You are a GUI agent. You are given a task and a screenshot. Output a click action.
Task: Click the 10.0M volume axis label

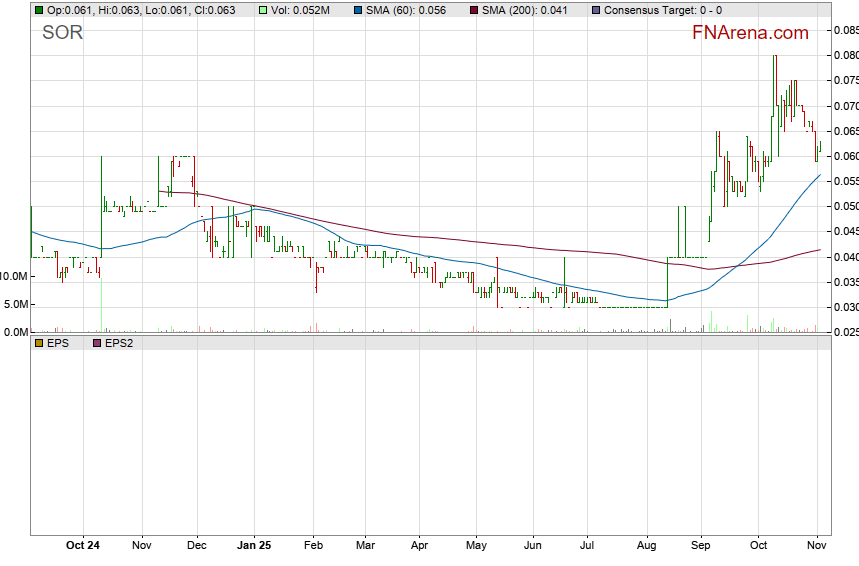[x=14, y=275]
